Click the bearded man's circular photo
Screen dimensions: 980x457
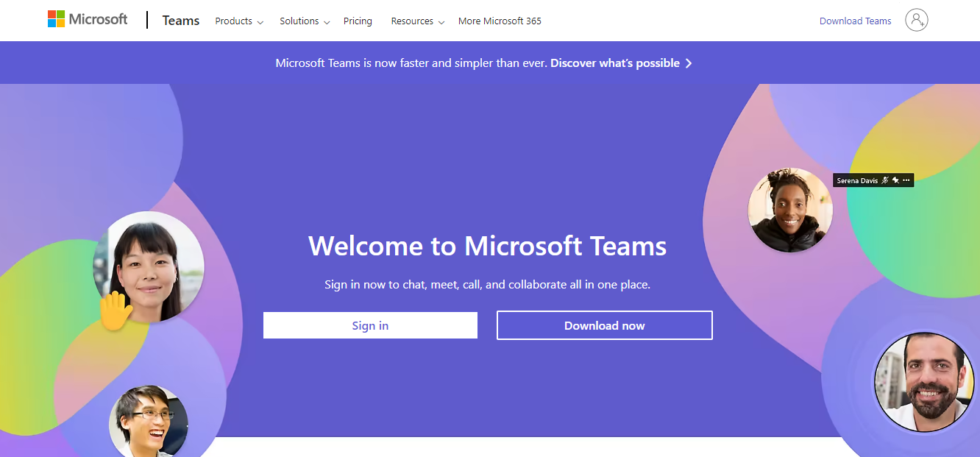tap(923, 382)
